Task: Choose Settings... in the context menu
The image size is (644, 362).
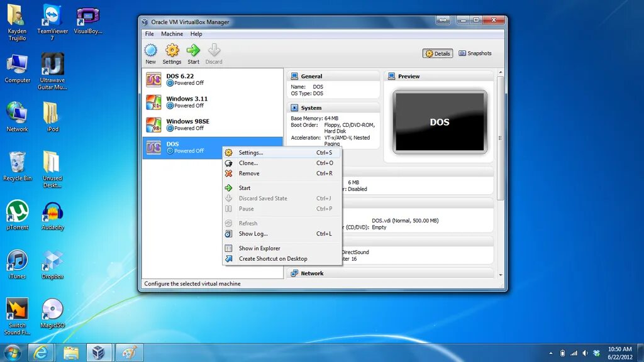Action: (282, 153)
